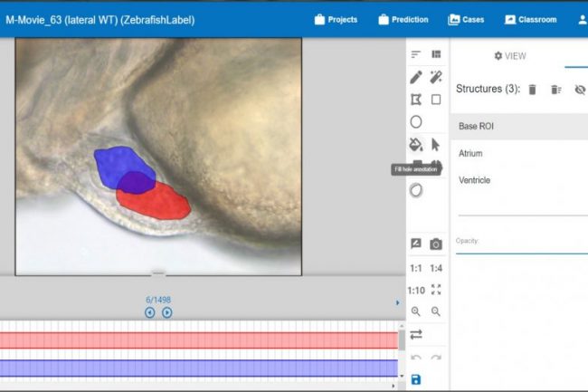Click the M-Movie_63 title text
The width and height of the screenshot is (588, 392).
(100, 20)
